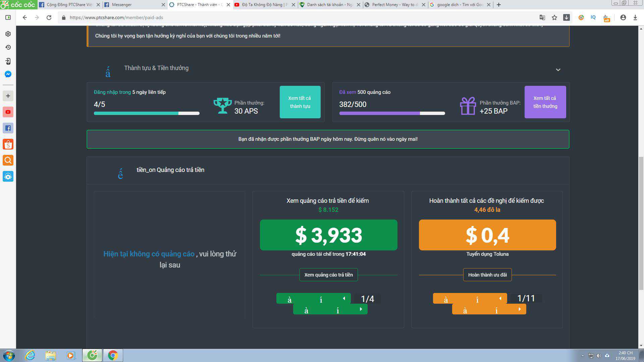Image resolution: width=644 pixels, height=362 pixels.
Task: Open Cốc Cốc sidebar settings gear
Action: coord(8,34)
